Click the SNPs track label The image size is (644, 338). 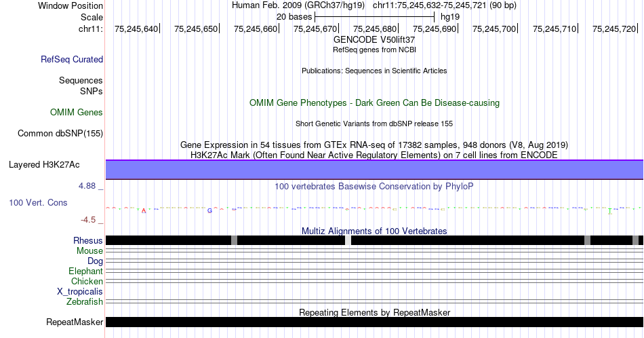pyautogui.click(x=92, y=91)
